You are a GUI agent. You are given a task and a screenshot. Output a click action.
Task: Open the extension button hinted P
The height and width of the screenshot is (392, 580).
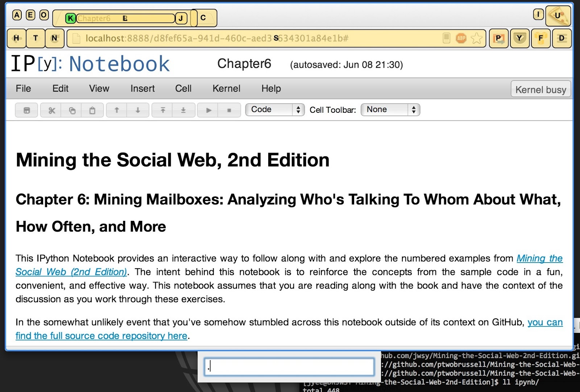click(499, 38)
